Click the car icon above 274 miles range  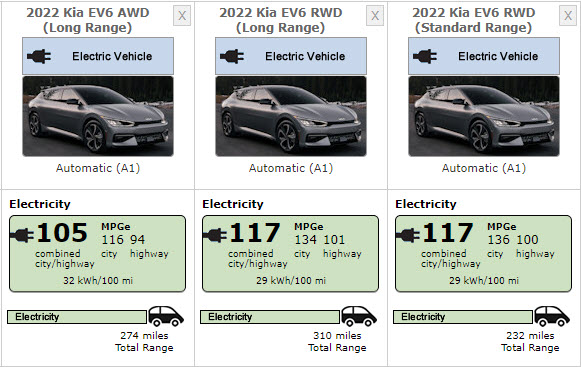(166, 316)
